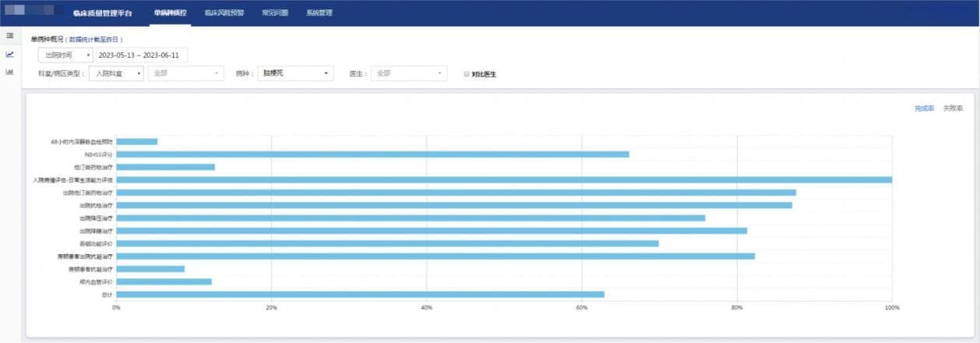Click the 40% axis tick label
980x343 pixels.
click(x=426, y=308)
